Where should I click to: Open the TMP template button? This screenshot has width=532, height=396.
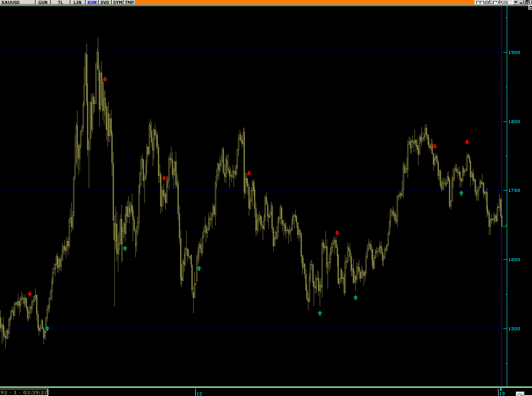(x=129, y=2)
